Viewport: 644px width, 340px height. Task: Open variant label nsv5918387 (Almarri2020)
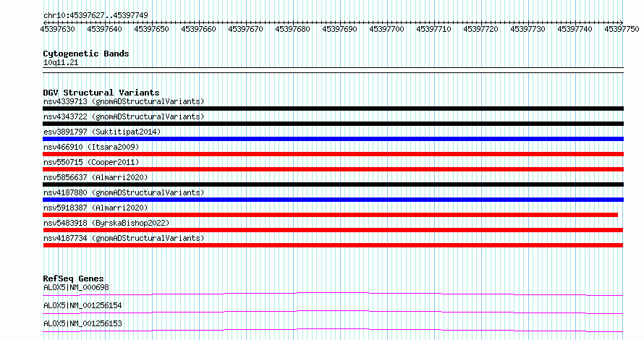96,208
